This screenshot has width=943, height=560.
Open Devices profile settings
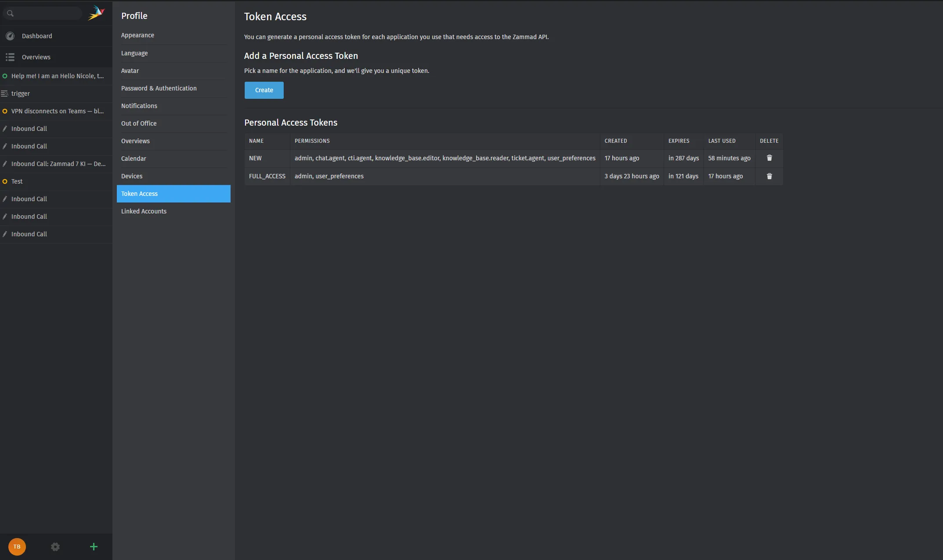coord(173,176)
